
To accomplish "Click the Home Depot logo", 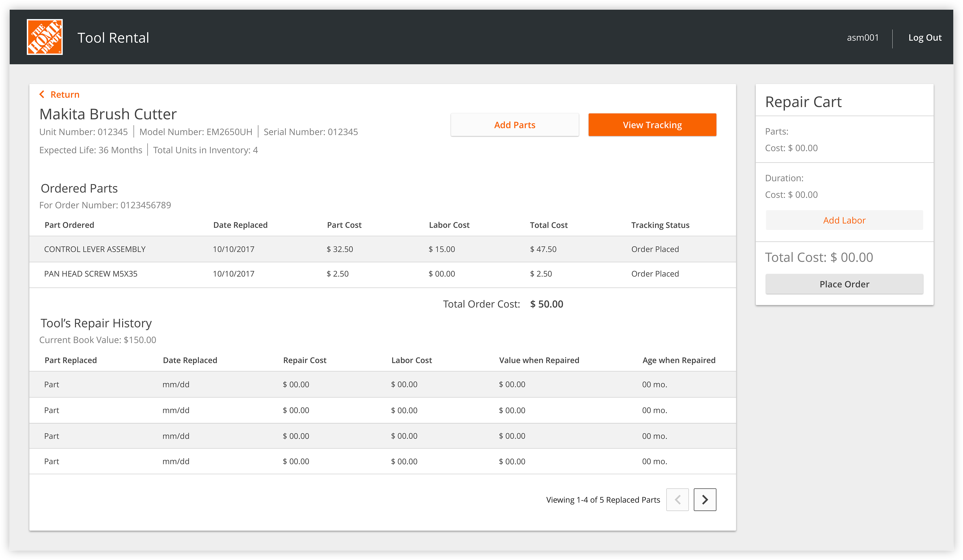I will [45, 37].
